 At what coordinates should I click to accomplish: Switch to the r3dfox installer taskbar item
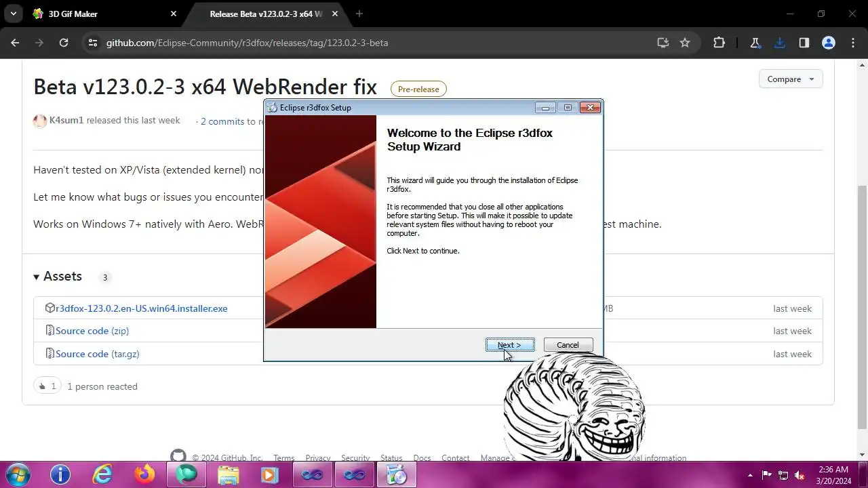[x=397, y=474]
